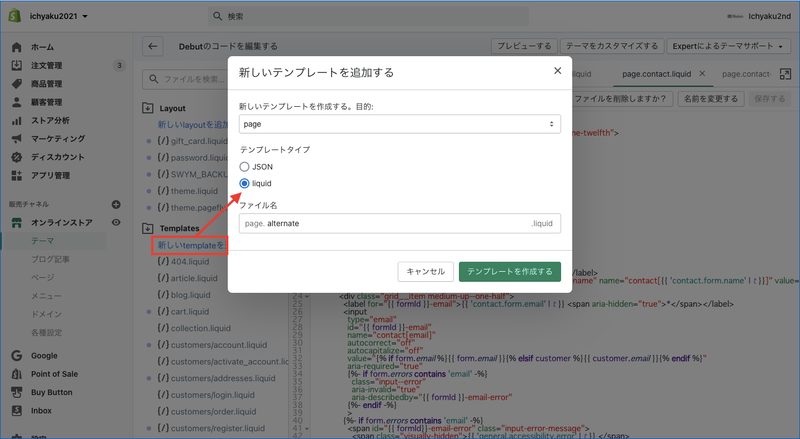Click the オンラインストア store icon
Image resolution: width=800 pixels, height=439 pixels.
tap(16, 223)
